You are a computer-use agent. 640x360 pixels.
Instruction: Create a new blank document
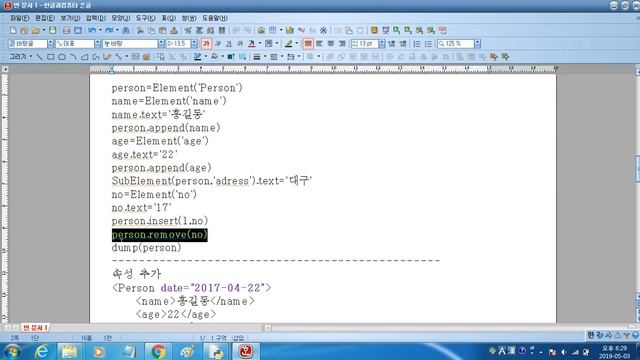click(x=13, y=31)
